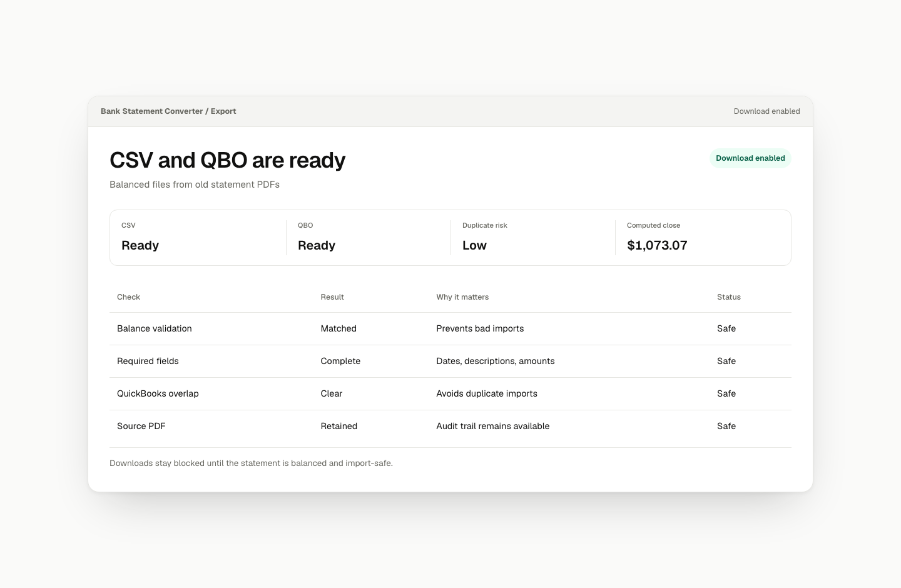Click the small "CSV" summary label
The image size is (901, 588).
coord(128,225)
